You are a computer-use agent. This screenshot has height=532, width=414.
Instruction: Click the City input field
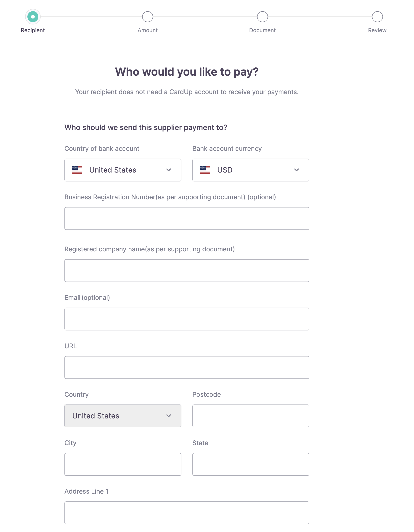coord(123,464)
